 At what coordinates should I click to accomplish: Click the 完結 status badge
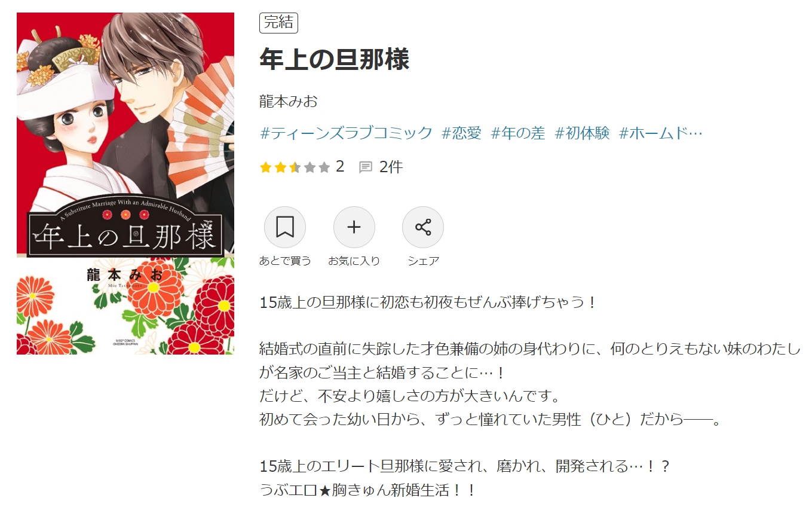[x=278, y=23]
